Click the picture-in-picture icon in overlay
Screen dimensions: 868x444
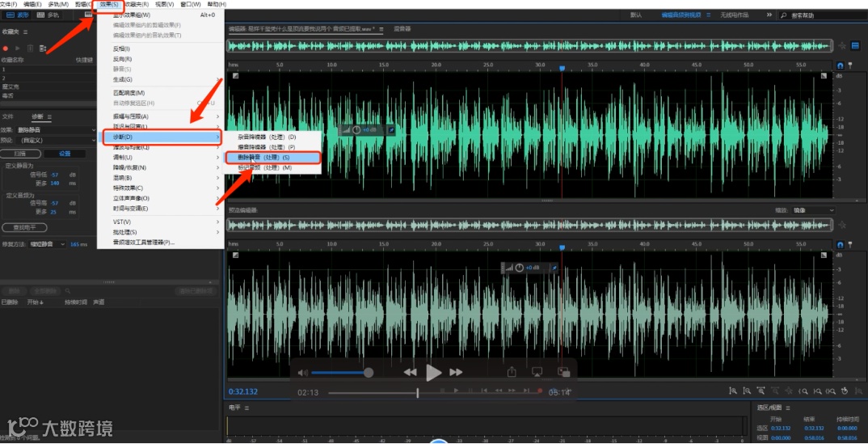pyautogui.click(x=563, y=372)
